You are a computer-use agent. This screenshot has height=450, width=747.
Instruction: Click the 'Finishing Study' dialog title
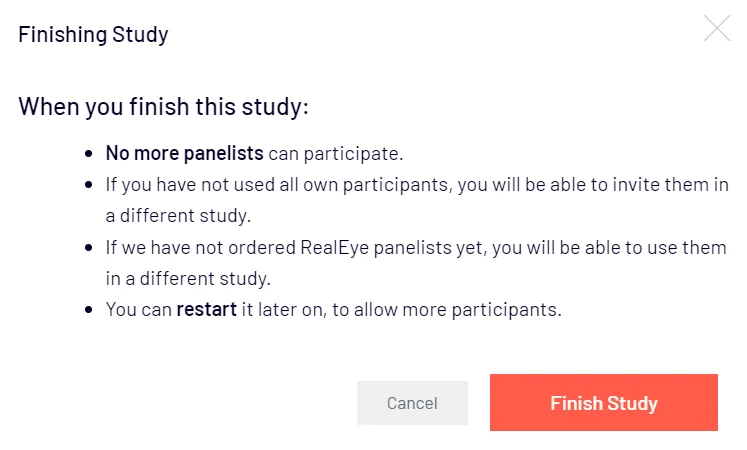[x=93, y=35]
